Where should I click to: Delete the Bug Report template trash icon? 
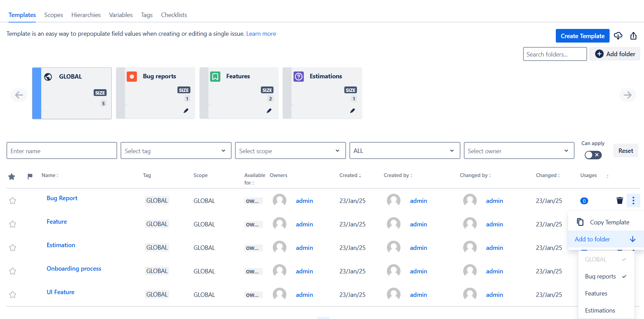619,201
